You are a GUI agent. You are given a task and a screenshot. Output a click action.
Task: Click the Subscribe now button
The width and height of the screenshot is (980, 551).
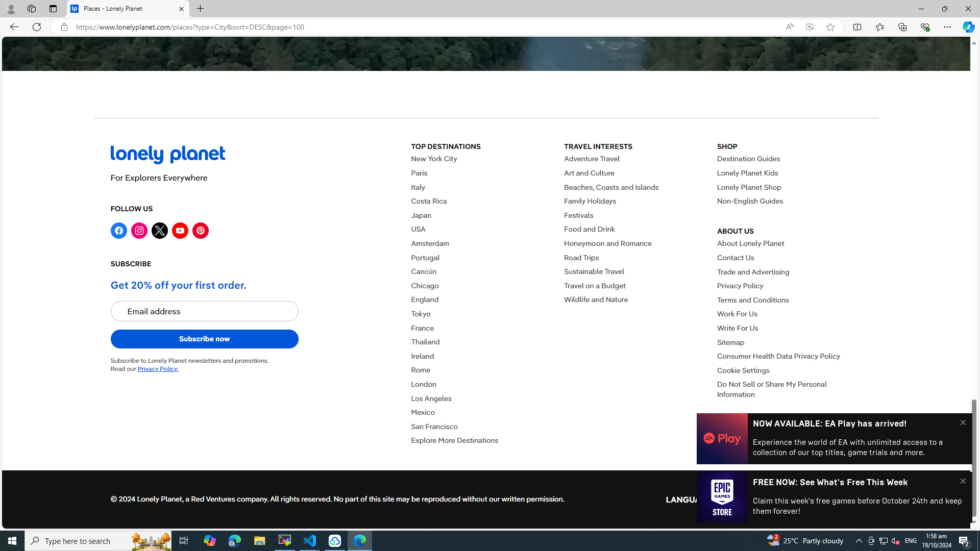(x=204, y=339)
